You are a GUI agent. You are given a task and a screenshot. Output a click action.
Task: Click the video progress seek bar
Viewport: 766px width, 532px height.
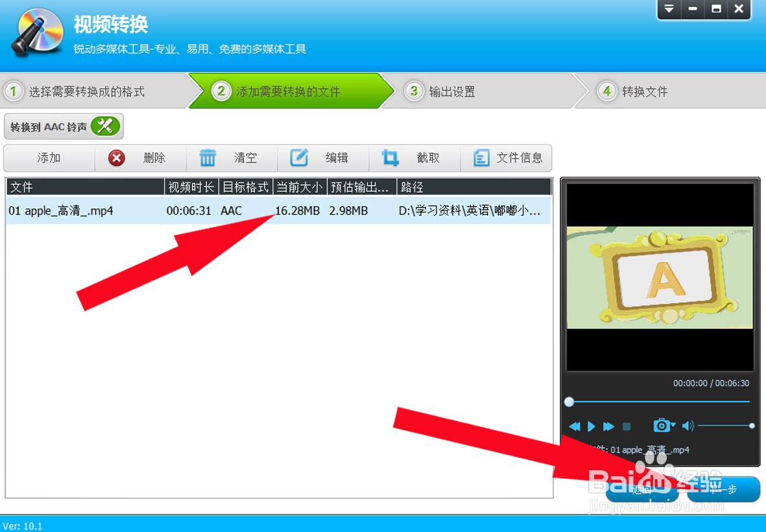tap(657, 402)
